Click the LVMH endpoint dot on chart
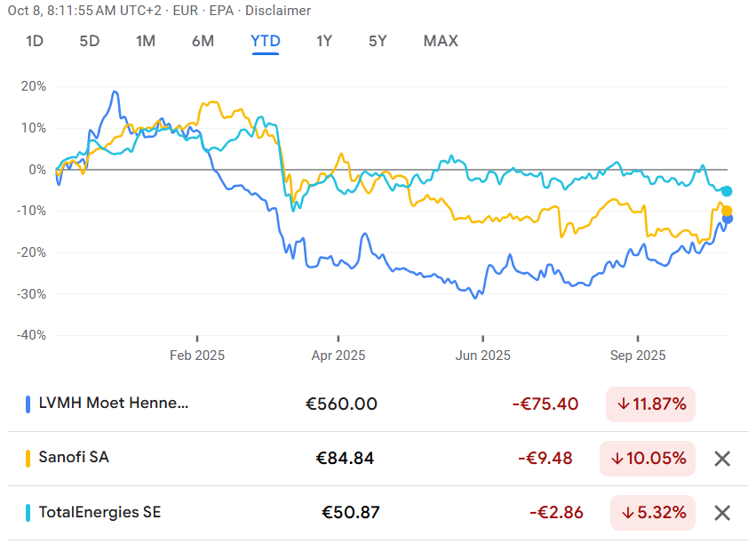Viewport: 756px width, 544px height. [728, 219]
